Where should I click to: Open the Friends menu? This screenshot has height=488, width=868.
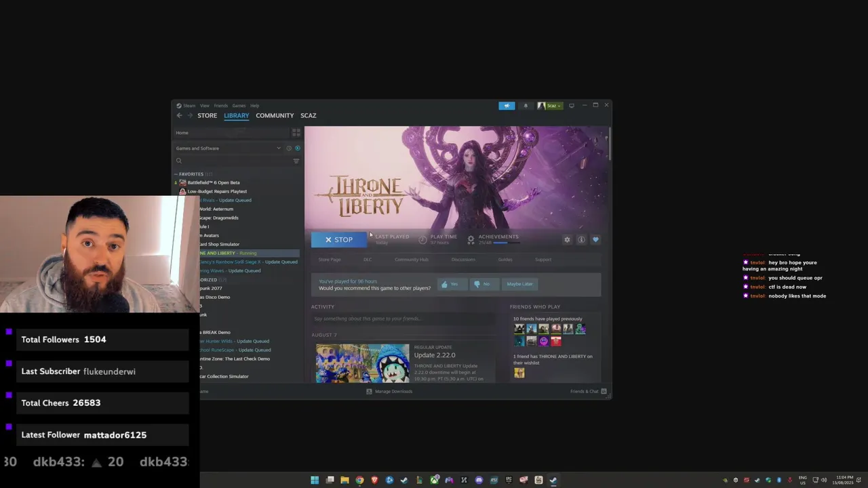coord(221,106)
